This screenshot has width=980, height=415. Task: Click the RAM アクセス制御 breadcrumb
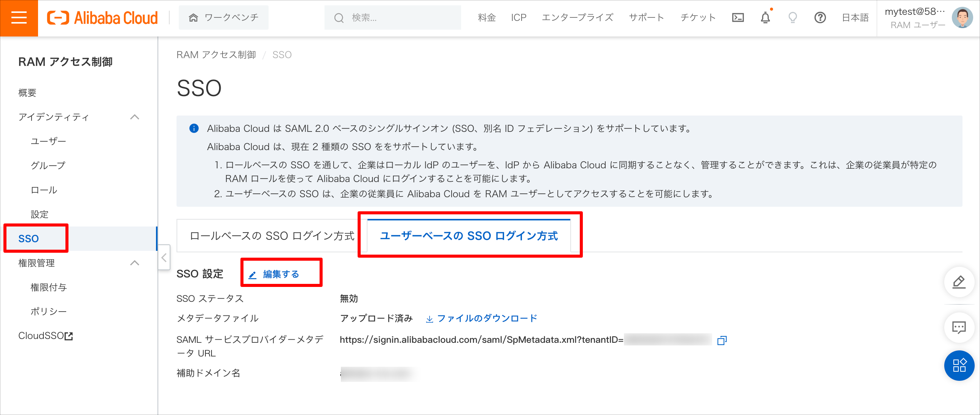point(216,55)
